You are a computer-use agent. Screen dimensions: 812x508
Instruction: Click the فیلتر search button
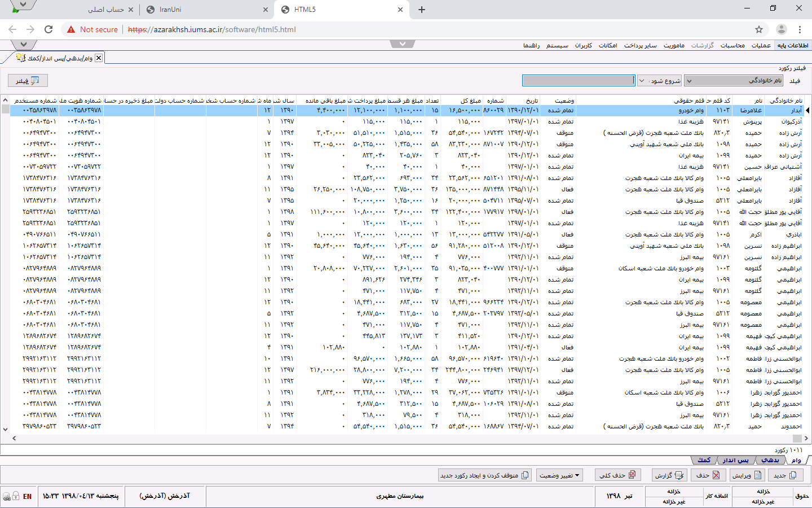[28, 81]
